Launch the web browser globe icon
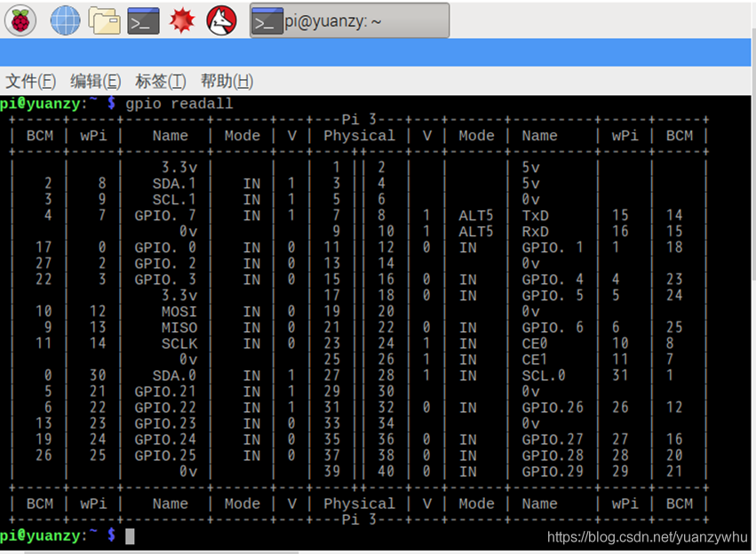 click(65, 20)
